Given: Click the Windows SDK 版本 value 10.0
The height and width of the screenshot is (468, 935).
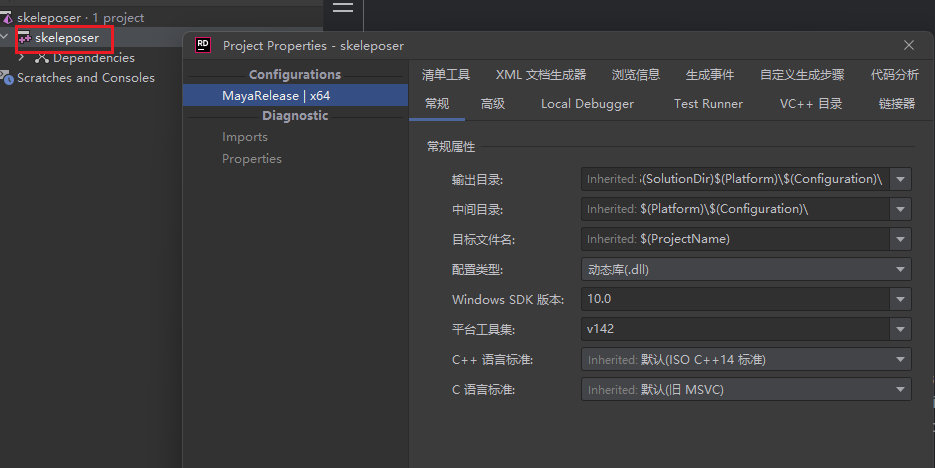Looking at the screenshot, I should click(599, 299).
